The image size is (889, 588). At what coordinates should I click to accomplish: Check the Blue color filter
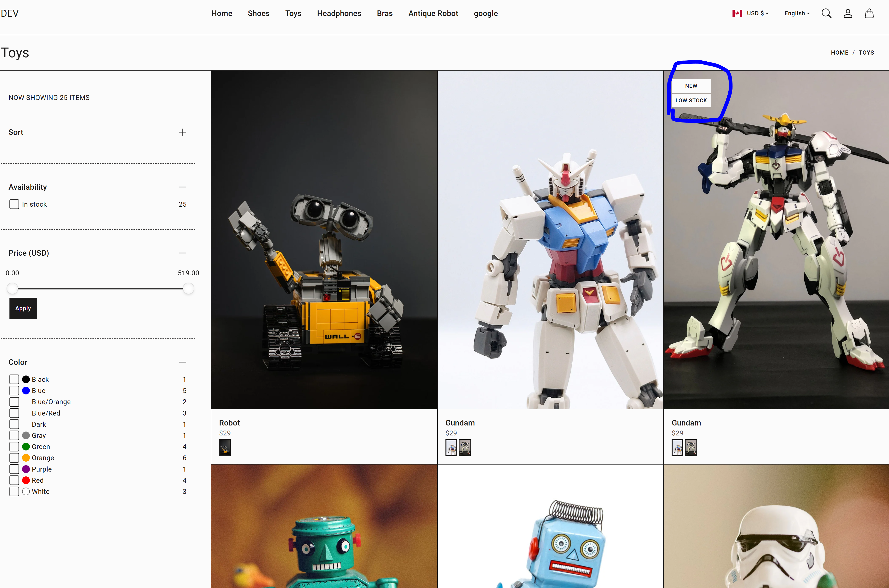click(14, 391)
